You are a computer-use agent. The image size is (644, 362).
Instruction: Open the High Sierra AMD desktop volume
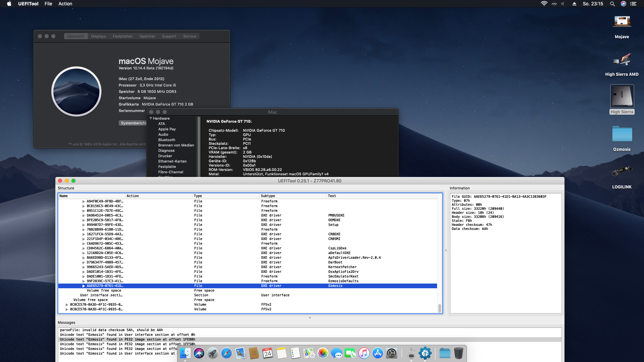(622, 60)
